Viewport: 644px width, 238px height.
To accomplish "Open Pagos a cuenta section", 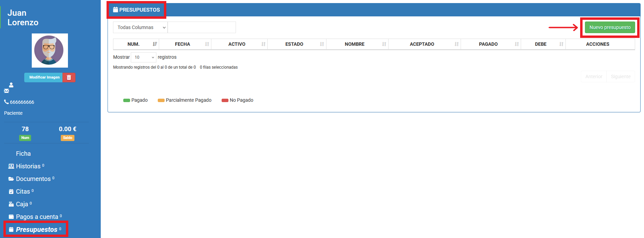I will [x=37, y=217].
